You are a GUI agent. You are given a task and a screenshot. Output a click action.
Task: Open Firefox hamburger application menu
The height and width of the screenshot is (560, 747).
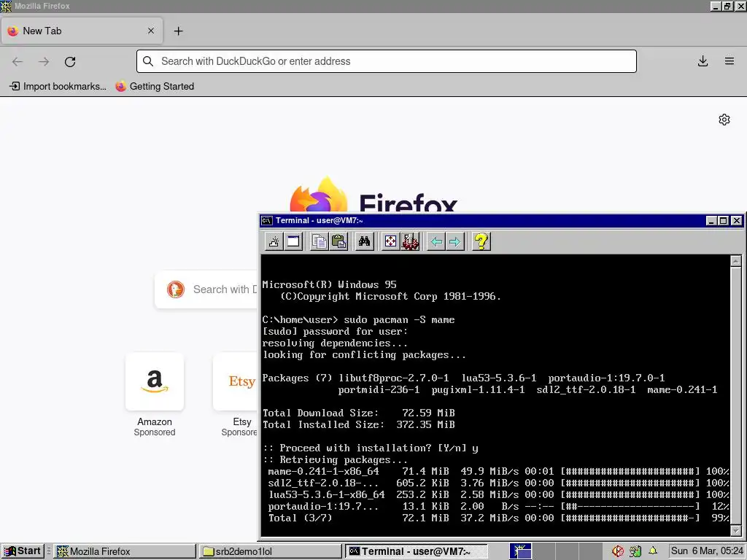point(729,61)
